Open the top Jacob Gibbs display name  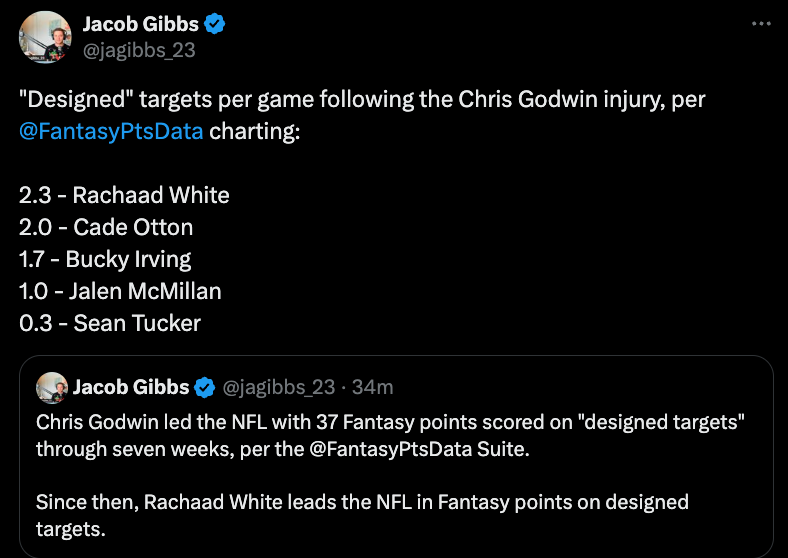pyautogui.click(x=141, y=24)
